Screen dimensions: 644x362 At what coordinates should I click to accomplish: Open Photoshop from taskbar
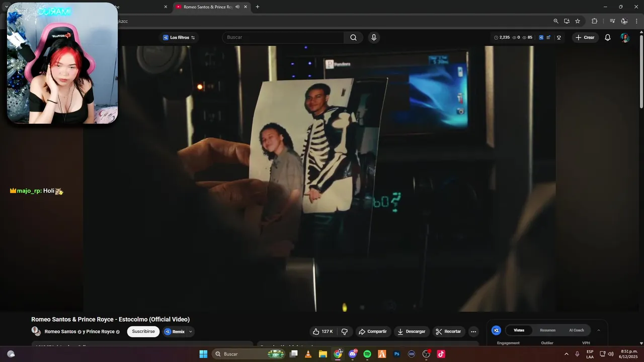[397, 354]
